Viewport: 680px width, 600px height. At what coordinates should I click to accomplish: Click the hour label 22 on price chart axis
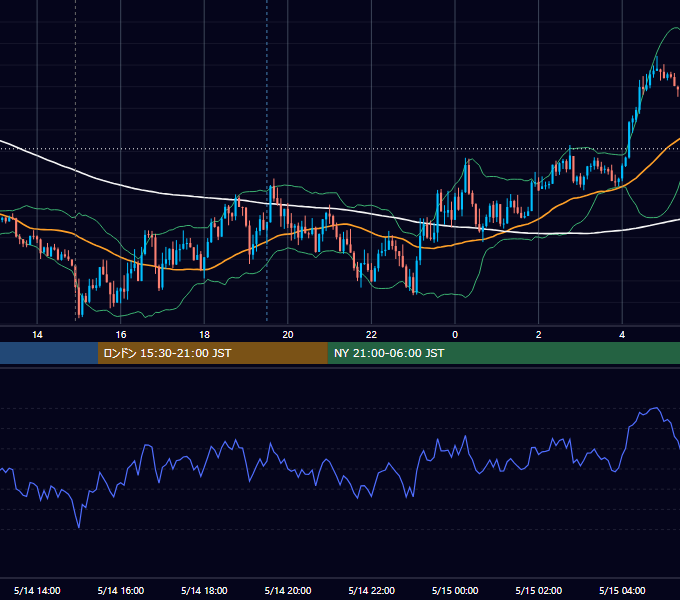click(x=372, y=335)
